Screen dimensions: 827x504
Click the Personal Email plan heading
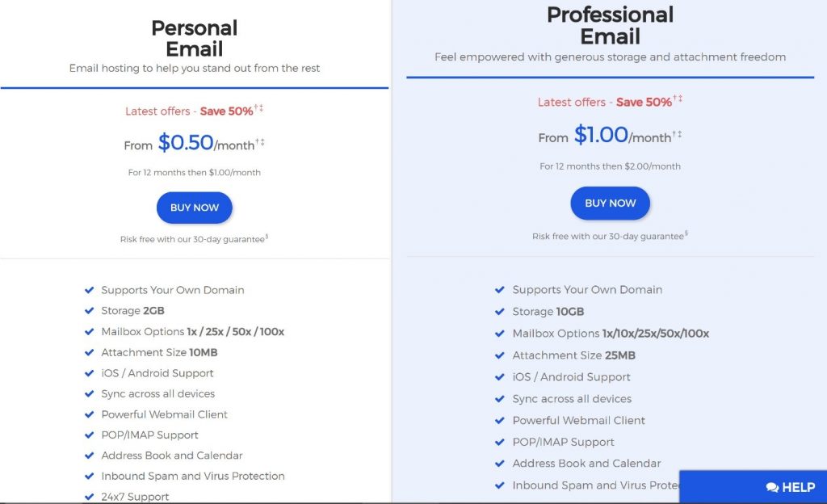pos(194,38)
